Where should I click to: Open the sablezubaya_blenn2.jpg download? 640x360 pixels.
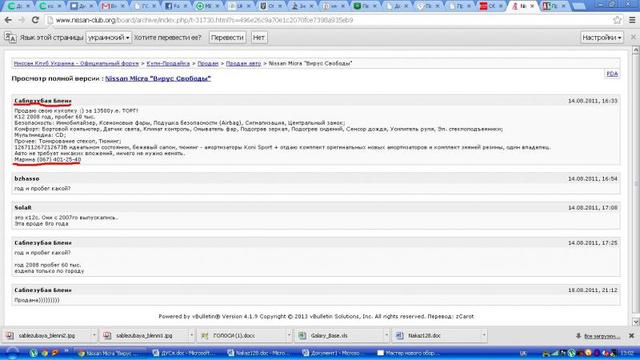[46, 336]
